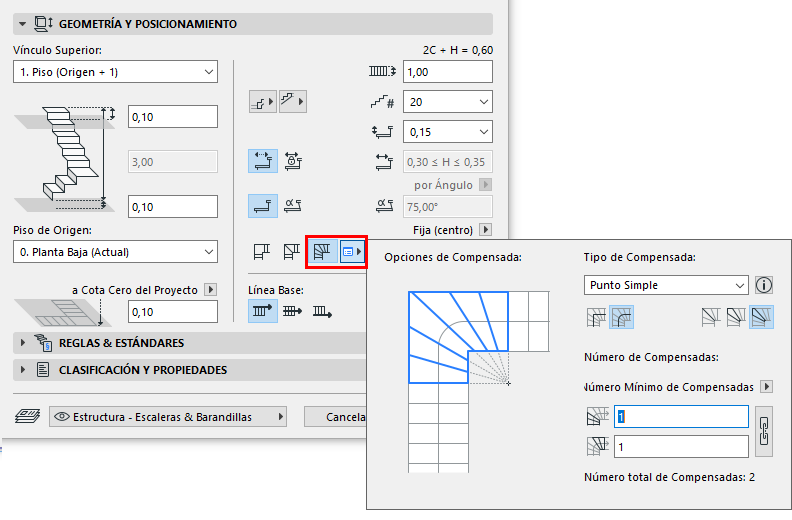Open the Estructura - Escaleras & Barandillas layer selector

[168, 417]
